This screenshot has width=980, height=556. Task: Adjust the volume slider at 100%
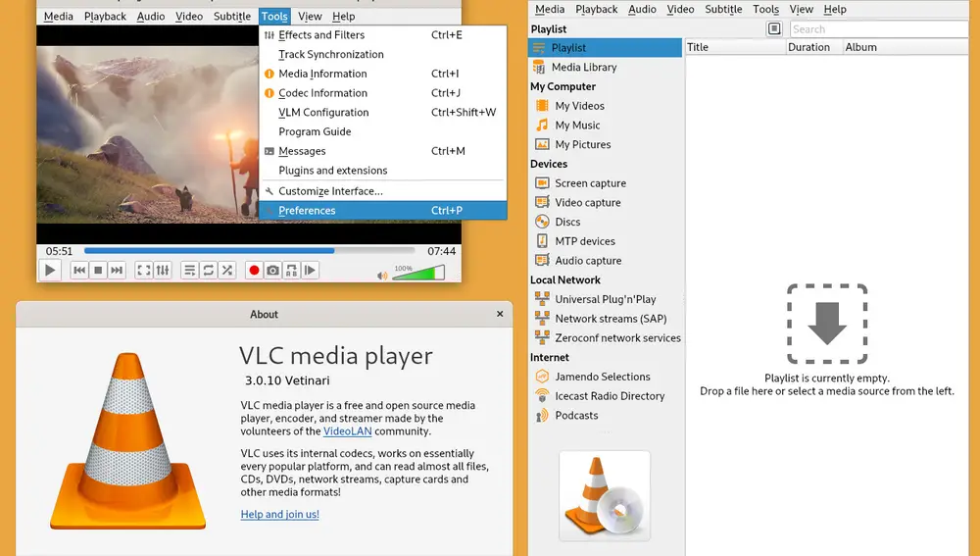(x=418, y=272)
